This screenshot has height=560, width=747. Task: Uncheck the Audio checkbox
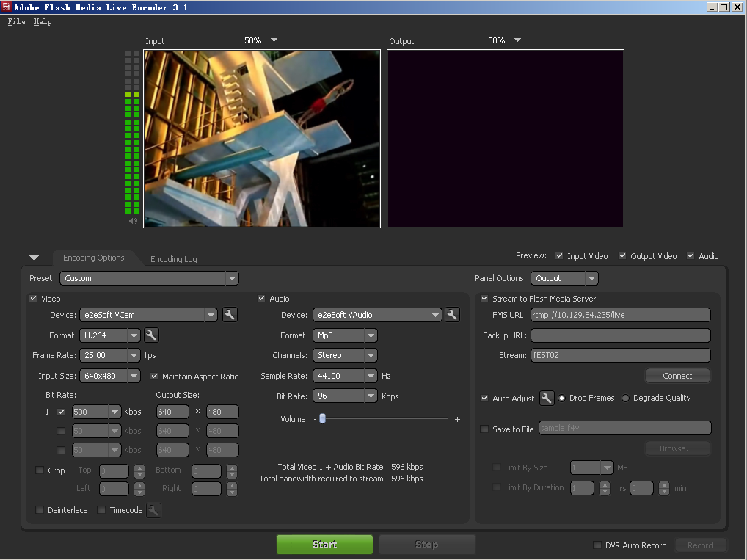coord(261,299)
